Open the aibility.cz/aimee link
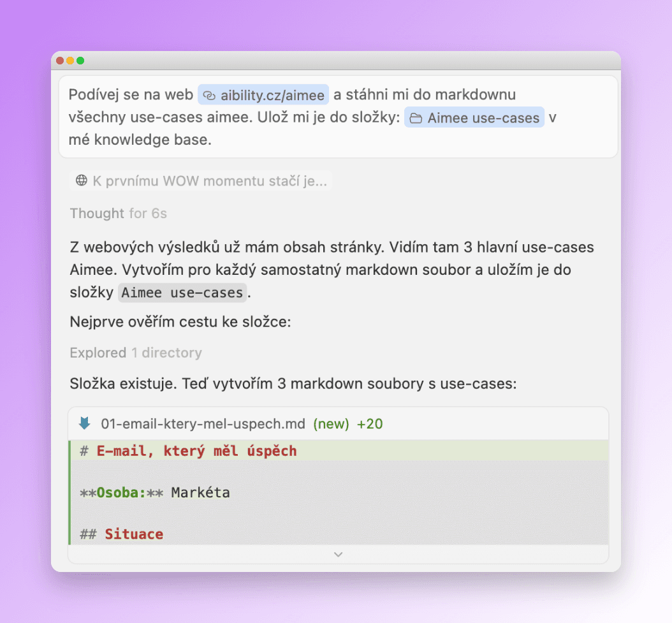Image resolution: width=672 pixels, height=623 pixels. (x=271, y=94)
